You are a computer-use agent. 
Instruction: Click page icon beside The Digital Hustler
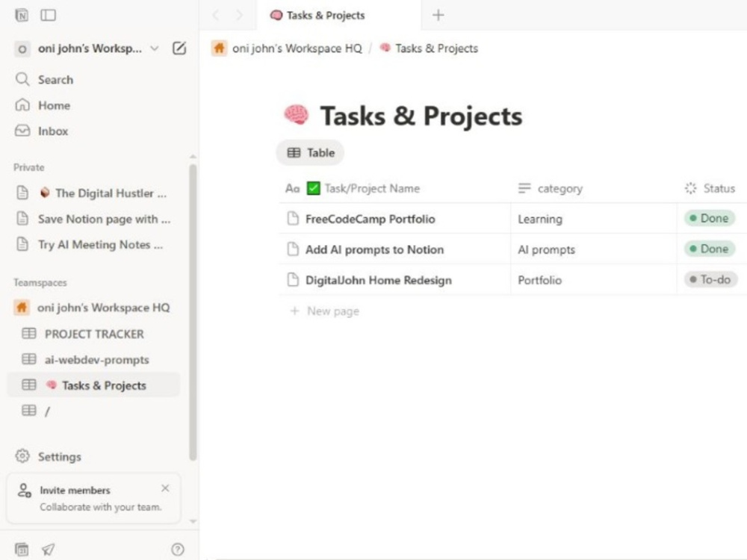pyautogui.click(x=22, y=193)
